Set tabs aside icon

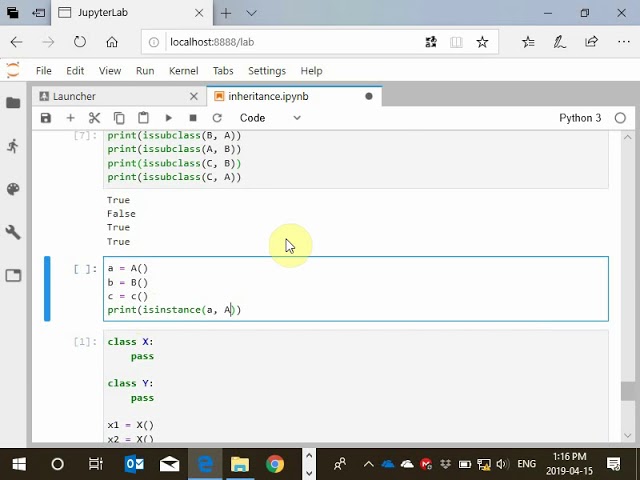(x=38, y=13)
